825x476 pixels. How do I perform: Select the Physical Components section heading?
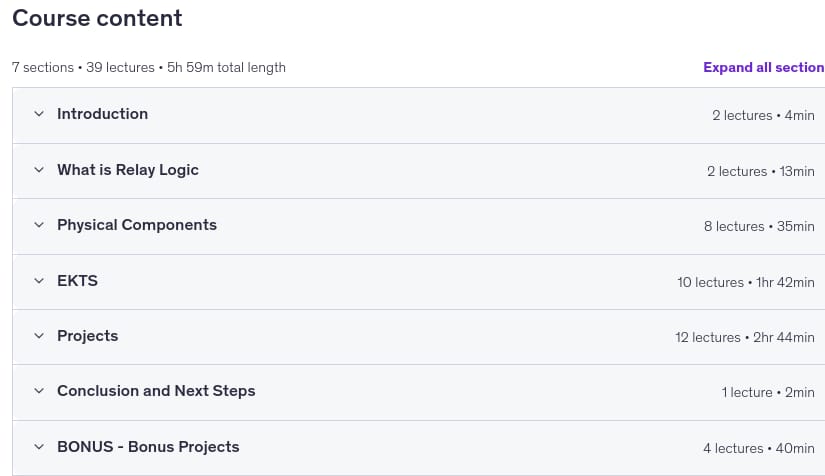(137, 225)
